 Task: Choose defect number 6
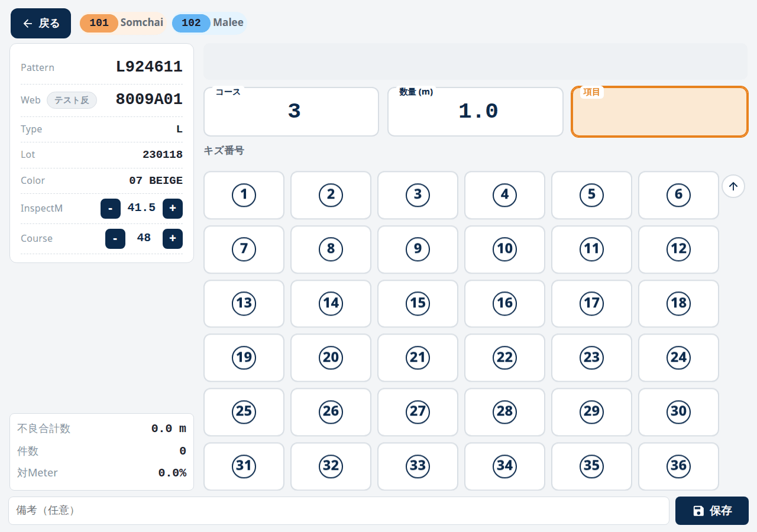coord(678,195)
